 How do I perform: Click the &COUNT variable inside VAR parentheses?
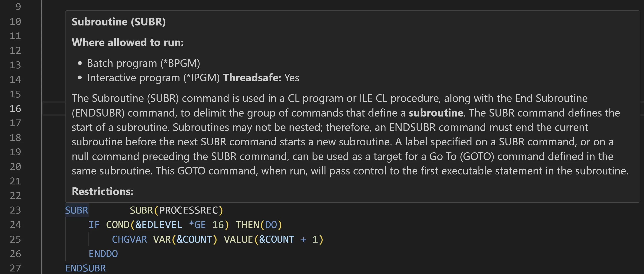[194, 239]
